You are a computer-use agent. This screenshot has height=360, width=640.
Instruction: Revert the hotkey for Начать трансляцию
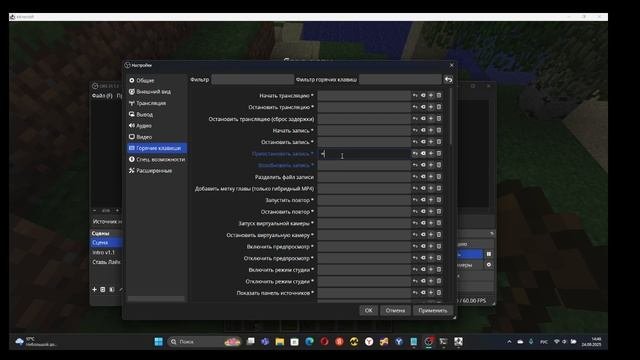415,95
